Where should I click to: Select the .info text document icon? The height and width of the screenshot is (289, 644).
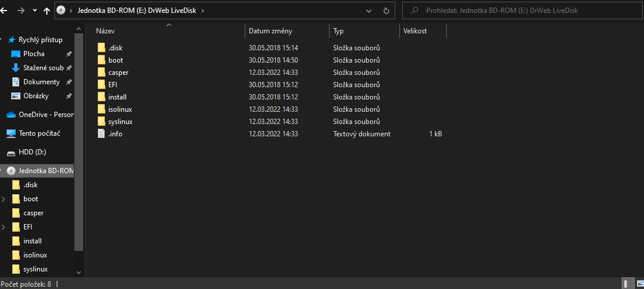click(x=102, y=134)
